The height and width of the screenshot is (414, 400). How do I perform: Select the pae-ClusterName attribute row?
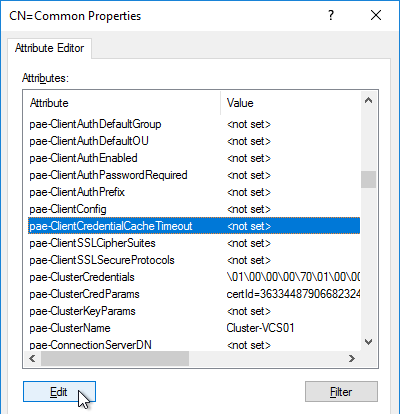tap(194, 328)
